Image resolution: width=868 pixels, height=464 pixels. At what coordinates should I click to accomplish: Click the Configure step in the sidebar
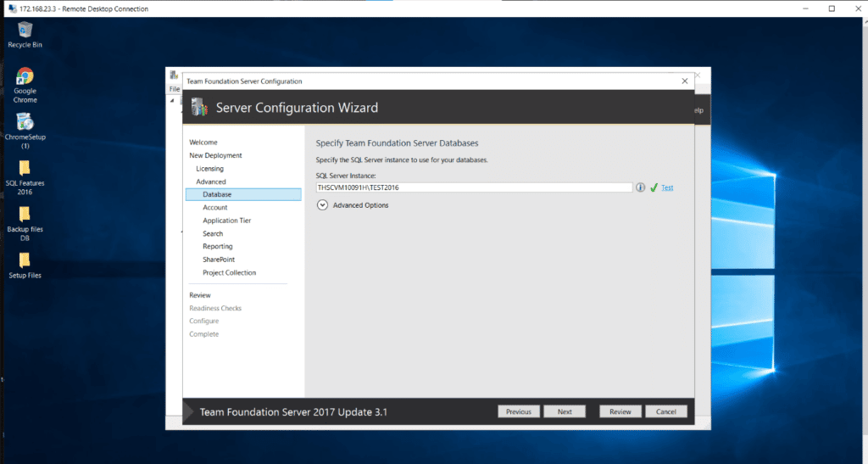click(203, 321)
